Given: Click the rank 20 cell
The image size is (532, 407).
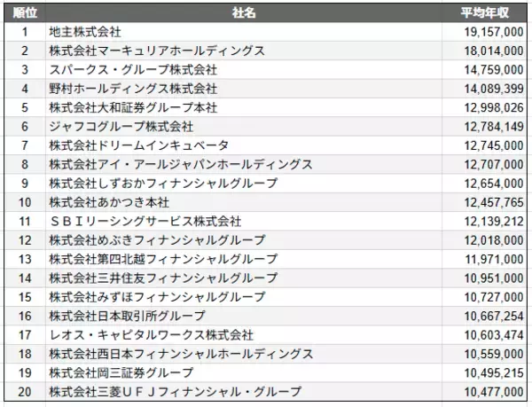Looking at the screenshot, I should tap(25, 391).
